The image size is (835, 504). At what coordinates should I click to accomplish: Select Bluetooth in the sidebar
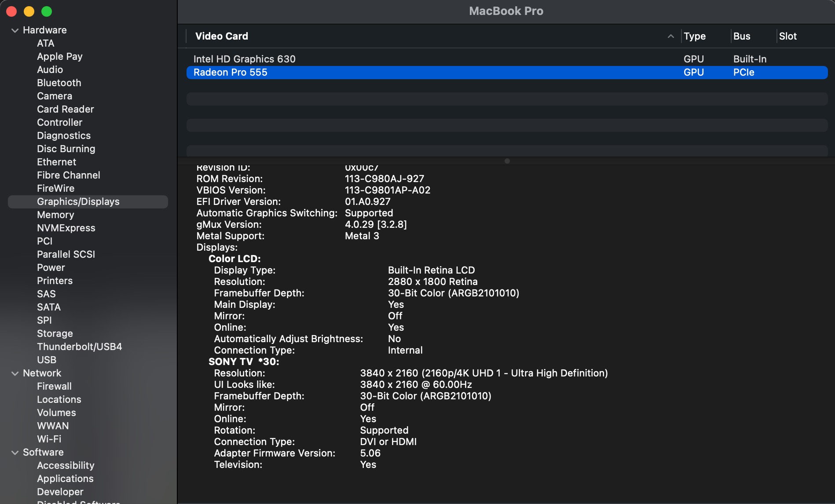tap(59, 83)
